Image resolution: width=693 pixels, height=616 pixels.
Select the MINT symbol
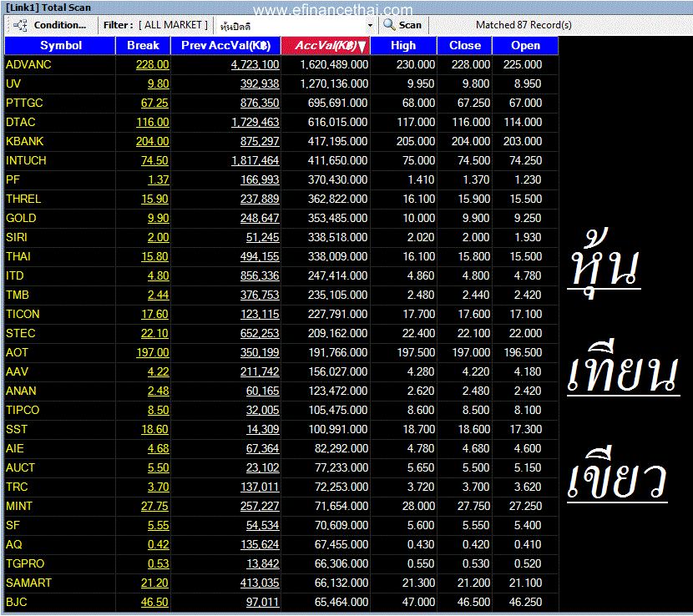click(19, 507)
